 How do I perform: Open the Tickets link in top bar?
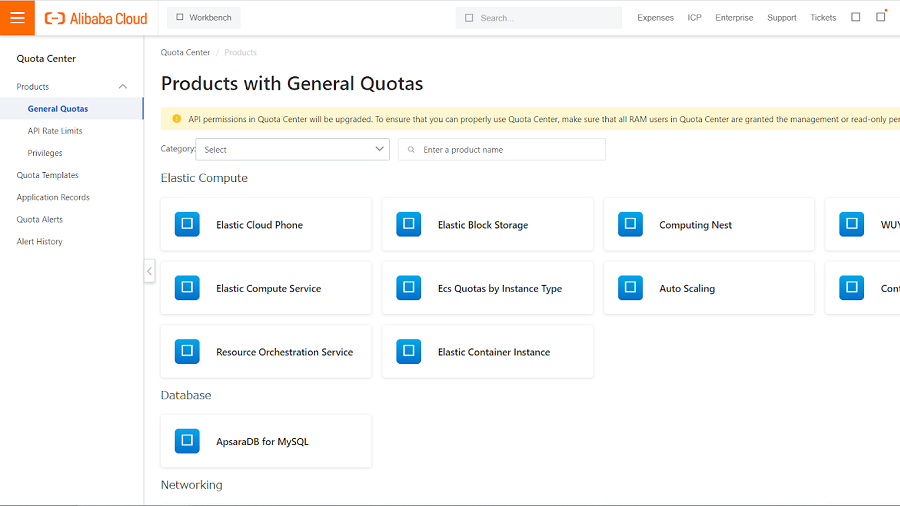(823, 17)
